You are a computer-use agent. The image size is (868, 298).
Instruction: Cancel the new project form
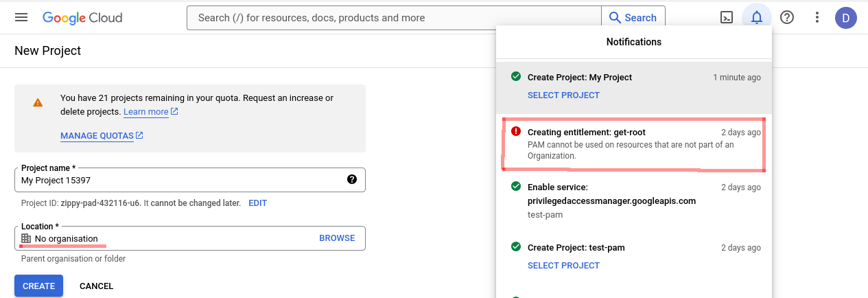tap(96, 286)
